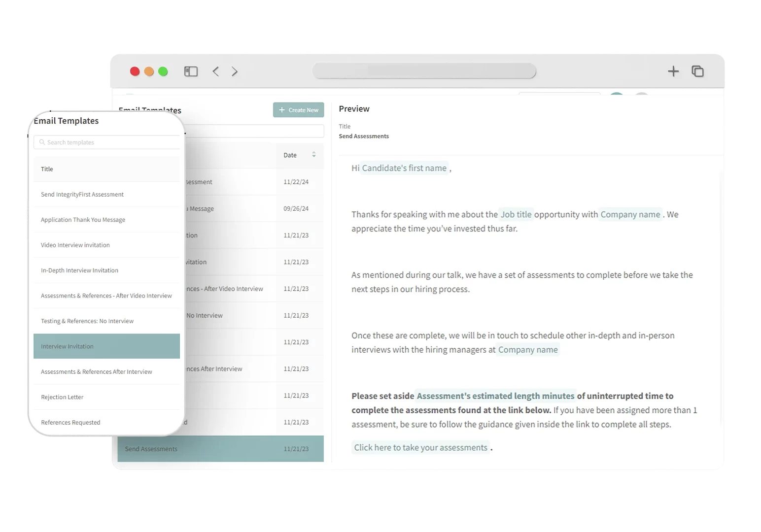Select the References Requested template
The image size is (761, 532).
pos(70,422)
